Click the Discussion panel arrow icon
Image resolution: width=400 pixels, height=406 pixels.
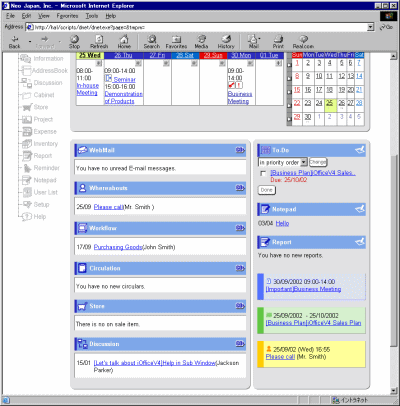pyautogui.click(x=240, y=344)
